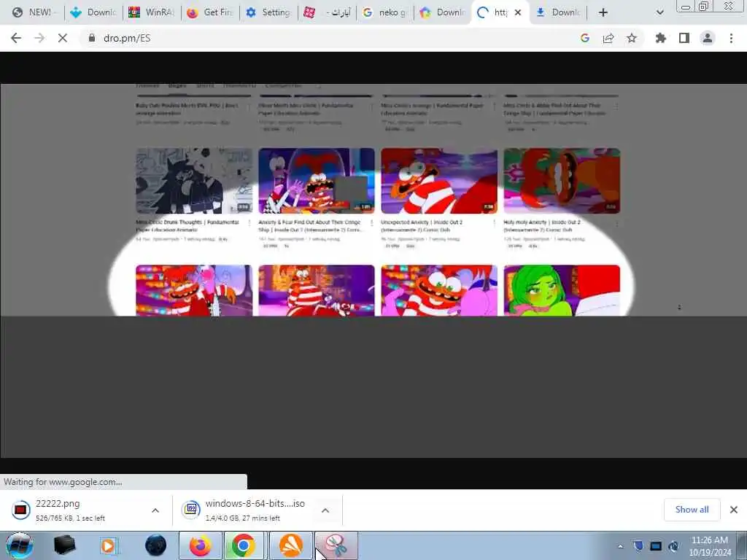This screenshot has height=560, width=747.
Task: Open the black box app on taskbar
Action: point(64,545)
